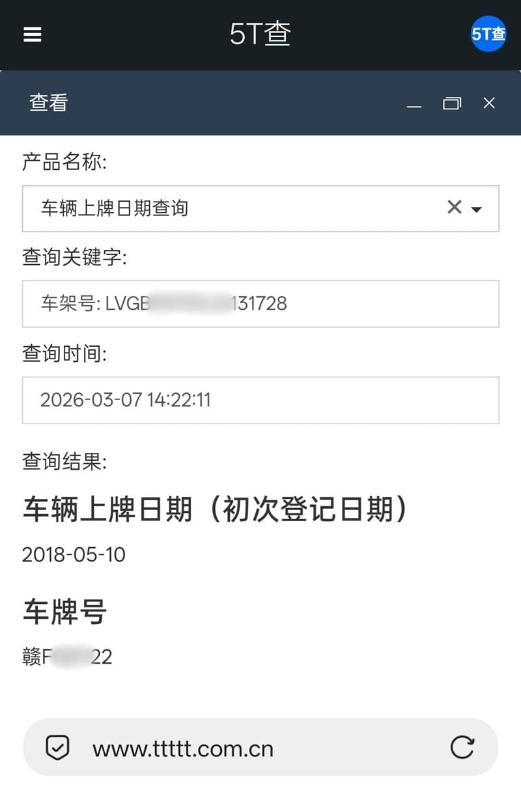Screen dimensions: 521x812
Task: Reload the page with the refresh icon
Action: 462,748
